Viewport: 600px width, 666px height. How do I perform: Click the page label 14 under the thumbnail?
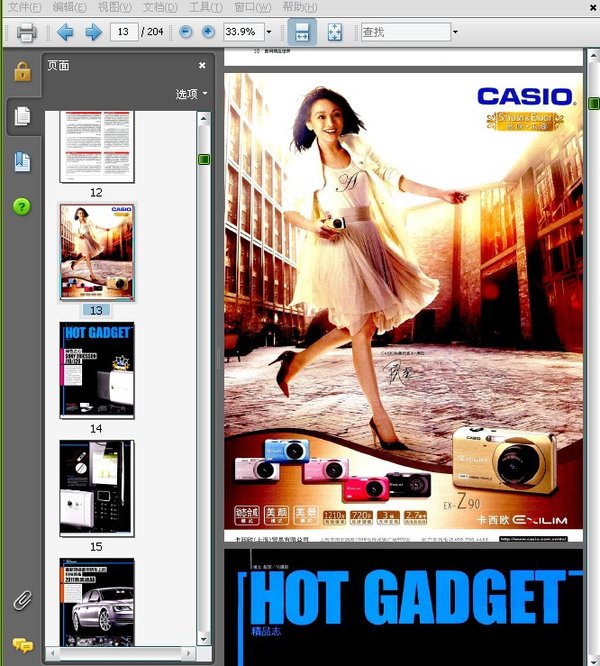pyautogui.click(x=96, y=429)
